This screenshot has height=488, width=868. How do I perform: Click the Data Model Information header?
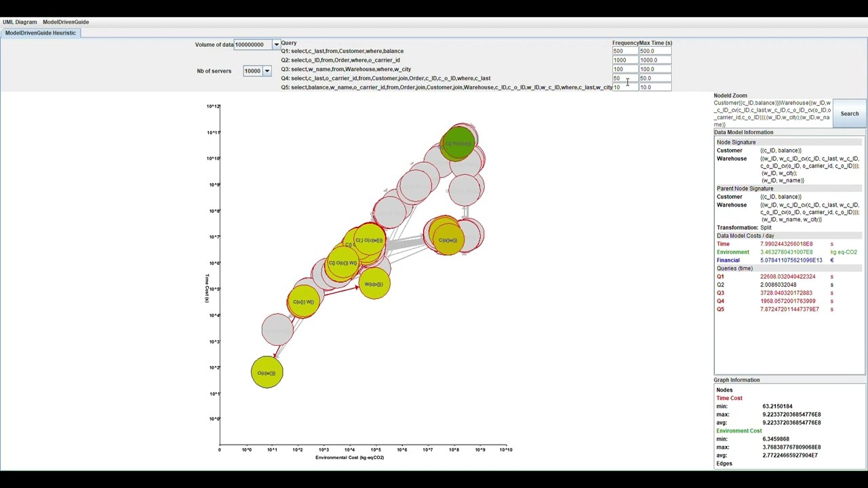click(x=743, y=132)
